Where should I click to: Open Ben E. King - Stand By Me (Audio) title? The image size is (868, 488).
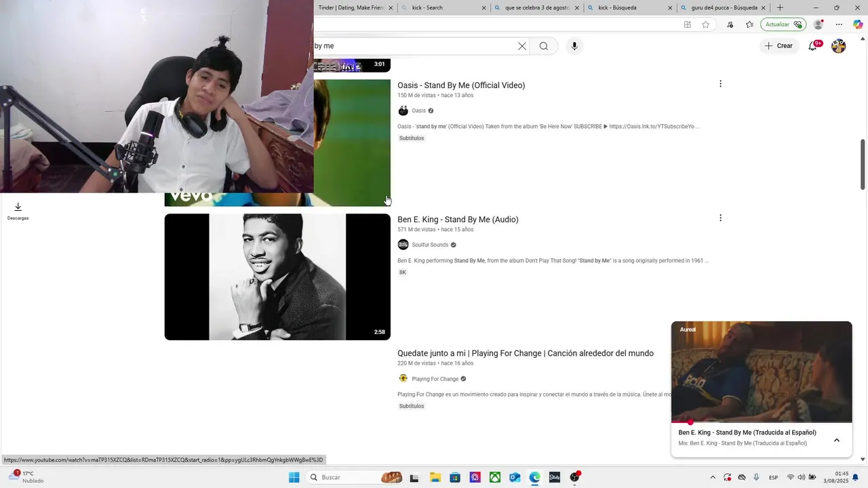click(x=458, y=220)
